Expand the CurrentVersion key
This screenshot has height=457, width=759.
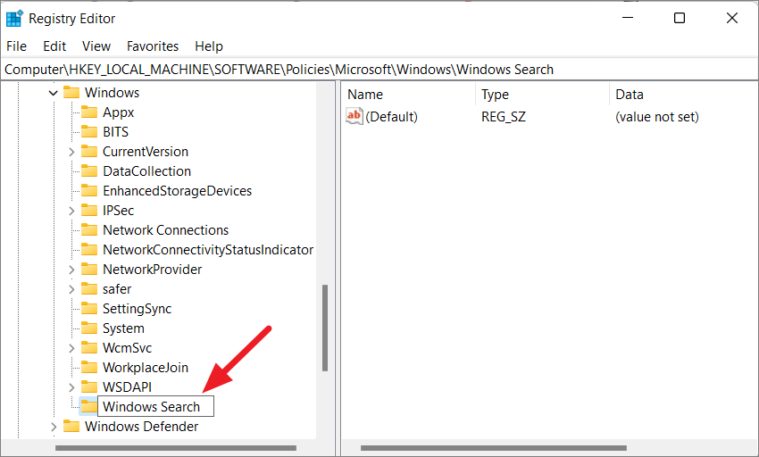71,152
